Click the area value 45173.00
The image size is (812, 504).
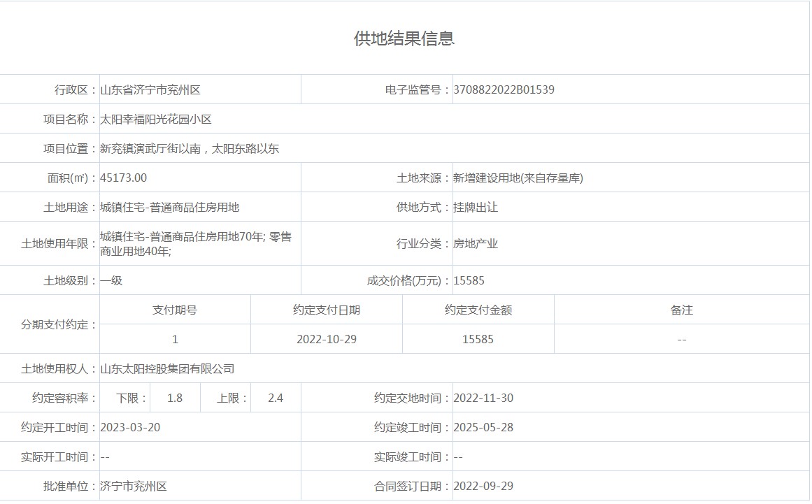click(x=124, y=178)
